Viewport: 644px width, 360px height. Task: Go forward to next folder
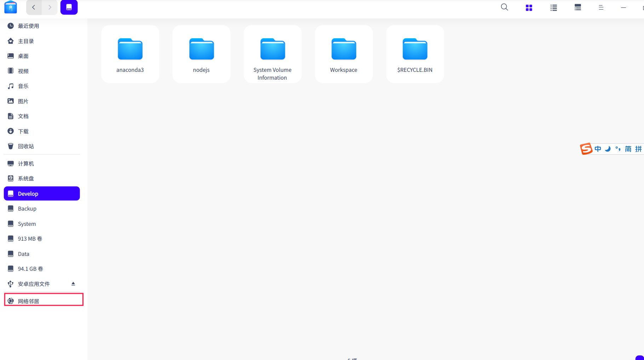tap(50, 7)
